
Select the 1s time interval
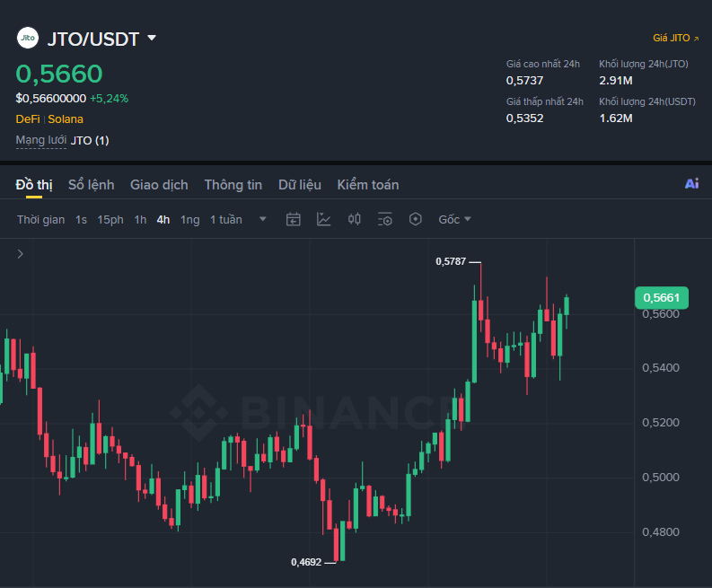pyautogui.click(x=81, y=220)
